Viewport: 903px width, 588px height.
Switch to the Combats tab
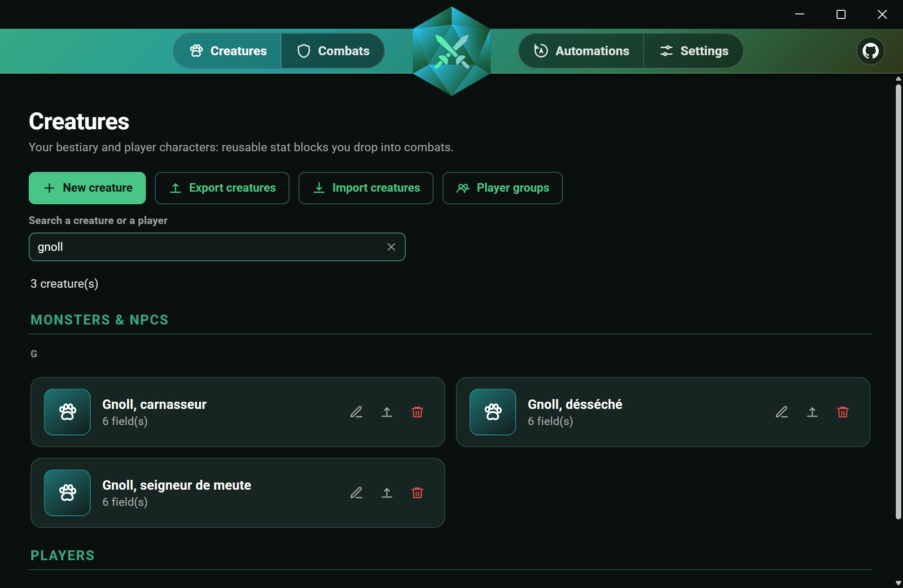[333, 51]
